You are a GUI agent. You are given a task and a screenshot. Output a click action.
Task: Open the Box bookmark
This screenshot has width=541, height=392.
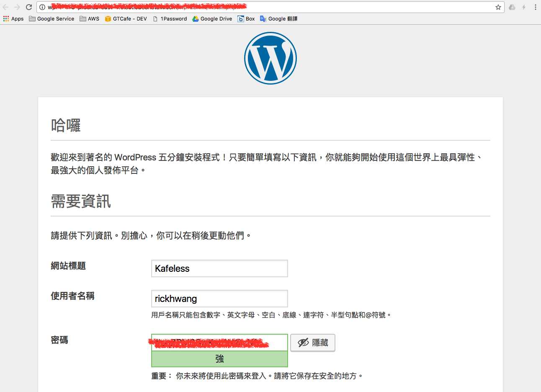(246, 19)
